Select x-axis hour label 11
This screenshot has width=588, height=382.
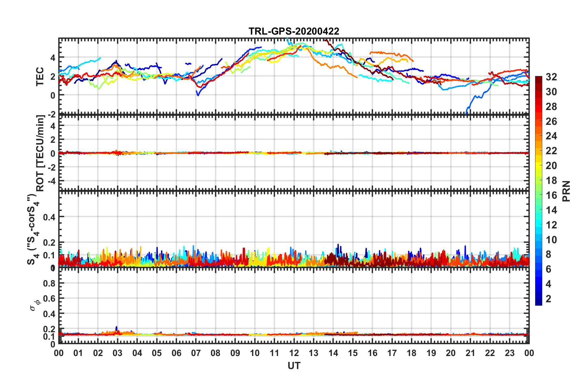[x=275, y=353]
